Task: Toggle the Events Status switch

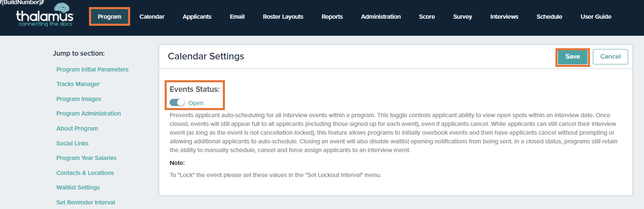Action: pyautogui.click(x=177, y=103)
